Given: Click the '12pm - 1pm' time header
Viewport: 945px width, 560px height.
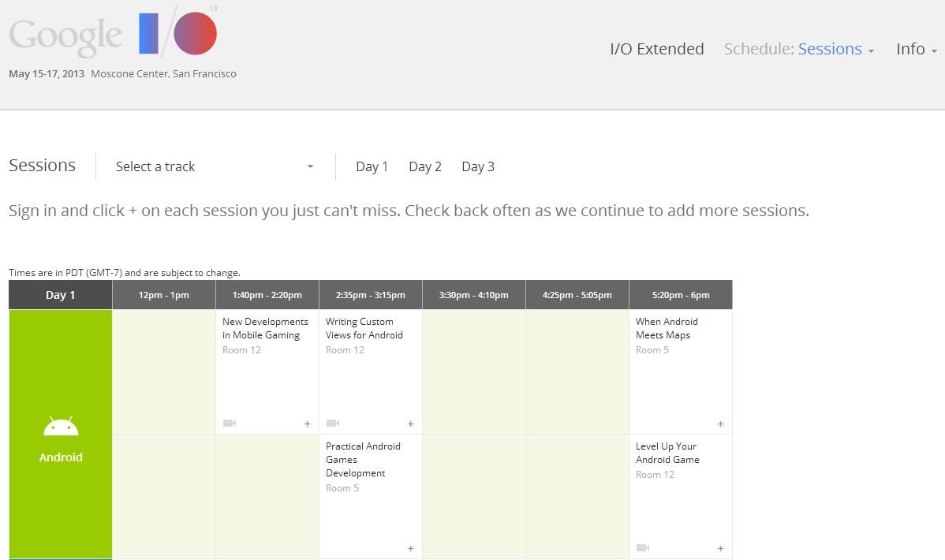Looking at the screenshot, I should point(164,295).
